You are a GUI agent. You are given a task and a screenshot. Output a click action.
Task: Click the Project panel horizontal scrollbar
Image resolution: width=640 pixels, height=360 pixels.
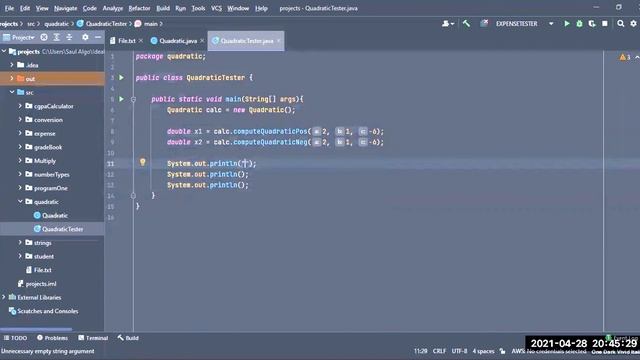coord(36,329)
